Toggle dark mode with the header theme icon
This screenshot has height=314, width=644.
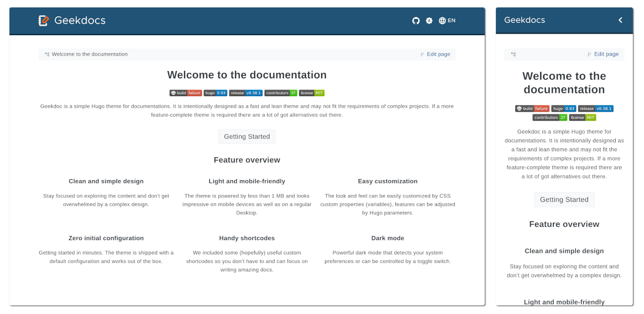429,20
